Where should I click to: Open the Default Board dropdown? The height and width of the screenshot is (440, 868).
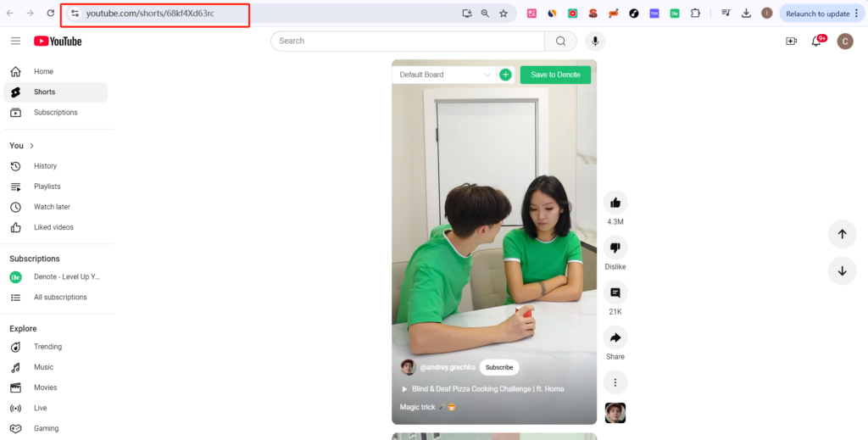(x=444, y=75)
